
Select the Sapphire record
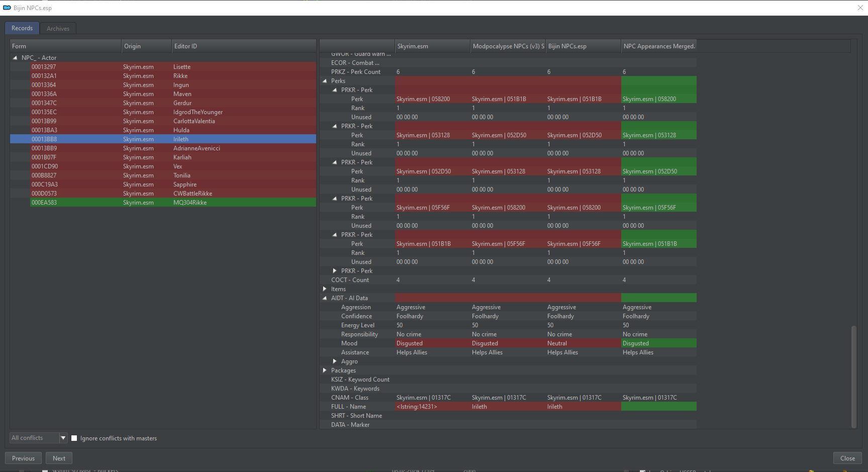click(163, 184)
